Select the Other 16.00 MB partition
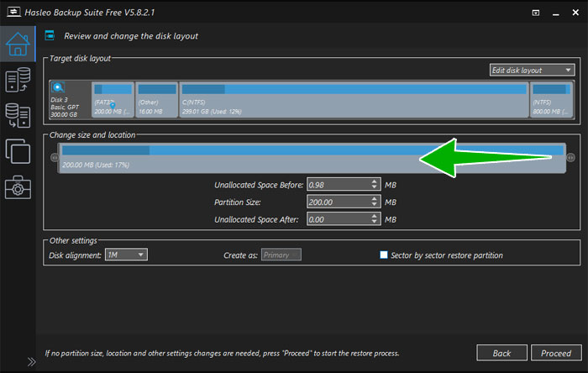Viewport: 588px width, 373px height. (157, 100)
